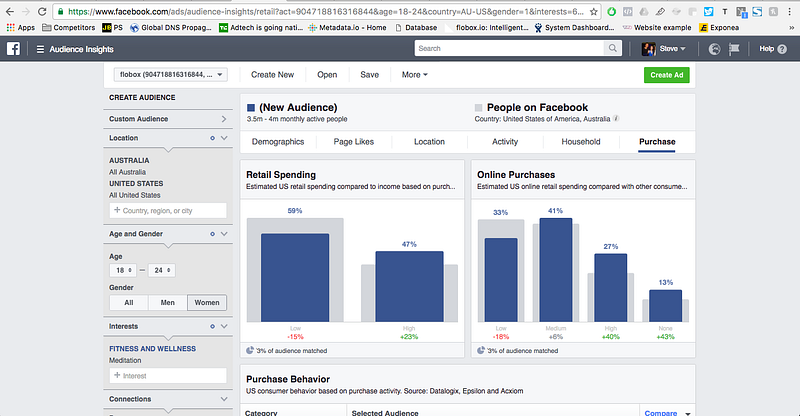Click the Interests section circle indicator
Image resolution: width=800 pixels, height=416 pixels.
(212, 326)
